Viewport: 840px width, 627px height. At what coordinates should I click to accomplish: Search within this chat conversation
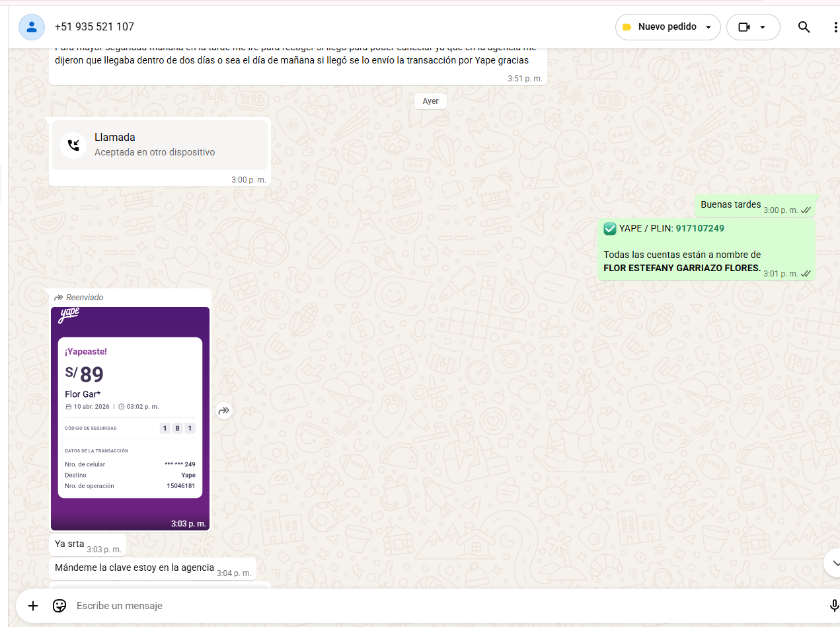804,27
